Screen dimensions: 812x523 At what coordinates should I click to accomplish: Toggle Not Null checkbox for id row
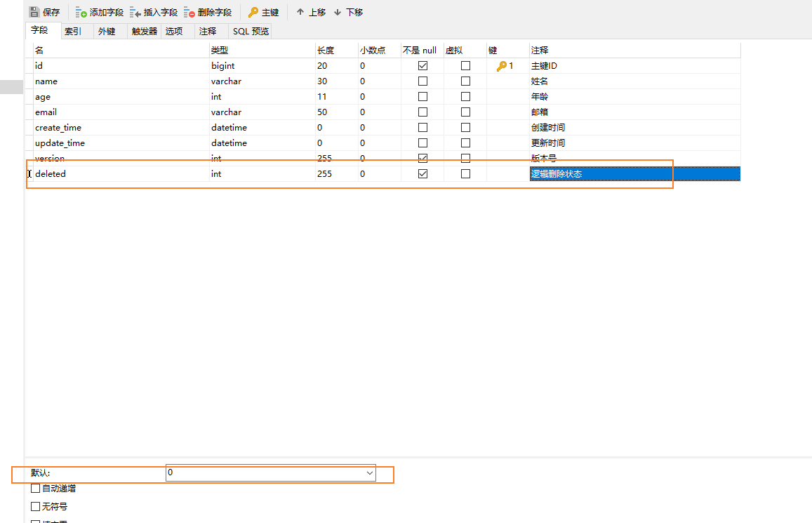point(422,66)
